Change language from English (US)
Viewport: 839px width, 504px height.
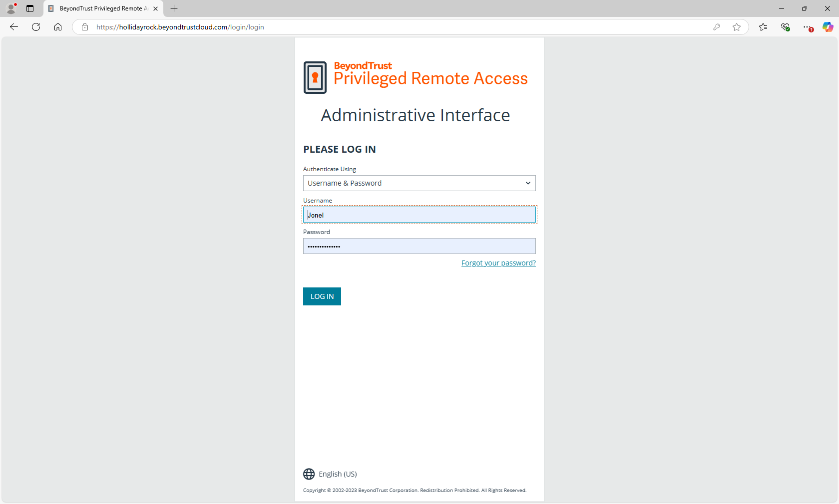pos(338,474)
